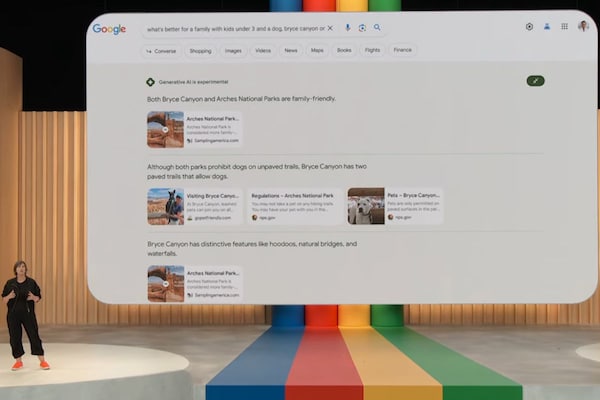Click 'Although both parks prohibit dogs' paragraph
Screen dimensions: 600x400
coord(257,171)
